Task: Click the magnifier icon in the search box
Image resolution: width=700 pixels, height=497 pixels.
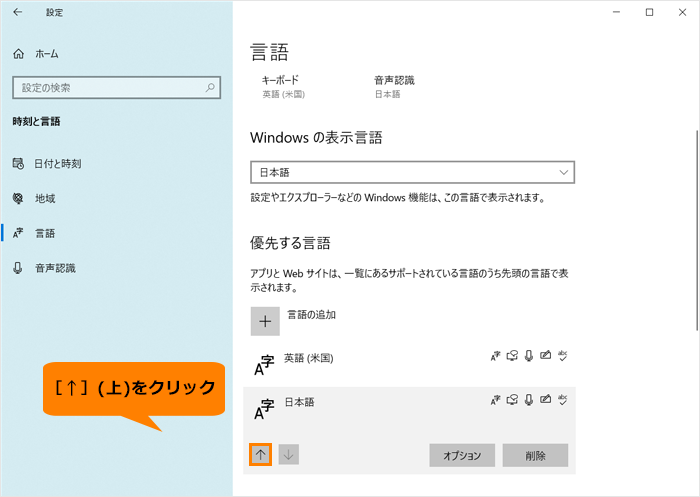Action: click(211, 88)
